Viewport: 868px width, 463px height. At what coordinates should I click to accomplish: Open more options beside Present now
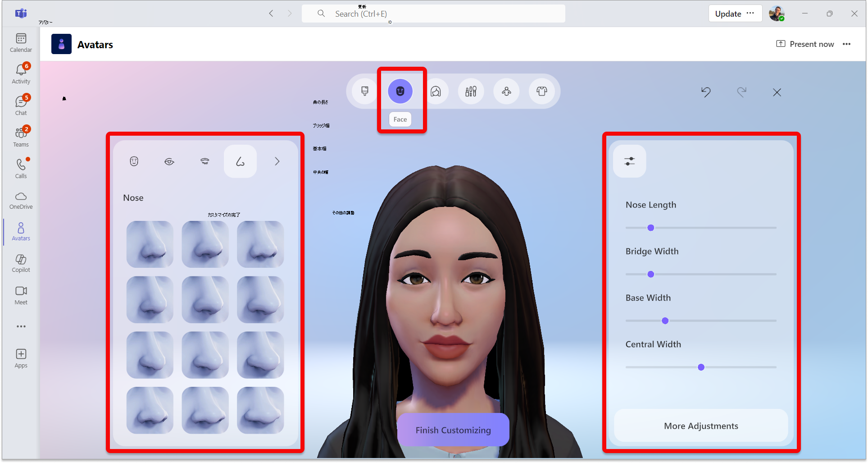[x=846, y=44]
